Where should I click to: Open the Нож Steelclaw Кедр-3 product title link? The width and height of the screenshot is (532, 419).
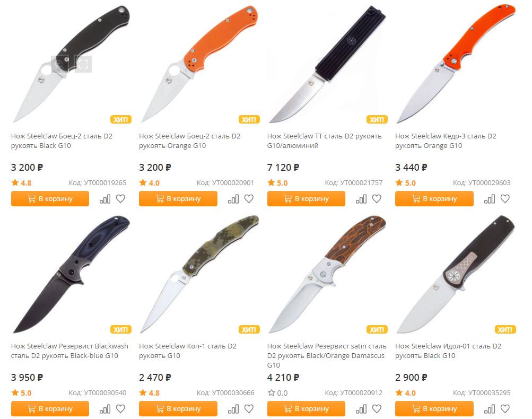click(446, 141)
